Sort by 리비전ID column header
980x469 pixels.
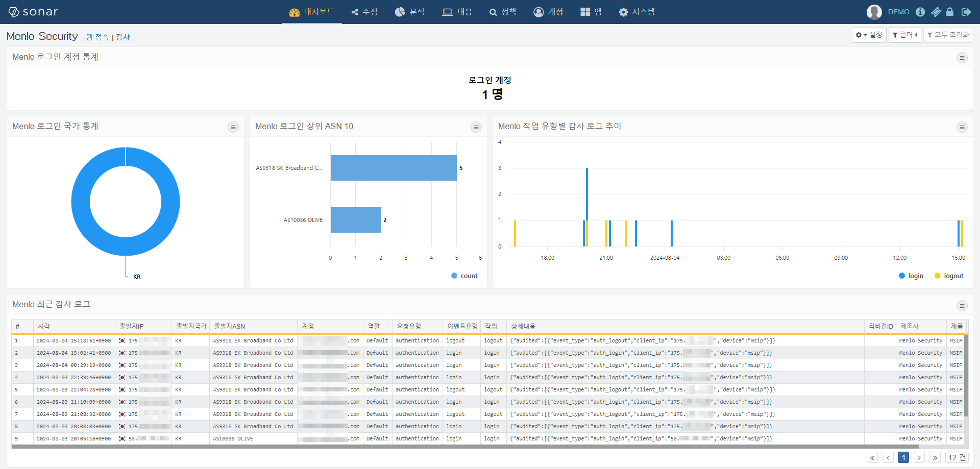coord(880,326)
